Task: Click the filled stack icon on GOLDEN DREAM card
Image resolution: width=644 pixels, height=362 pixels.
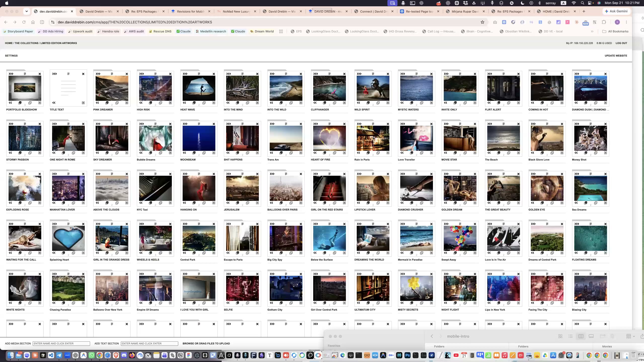Action: click(455, 203)
